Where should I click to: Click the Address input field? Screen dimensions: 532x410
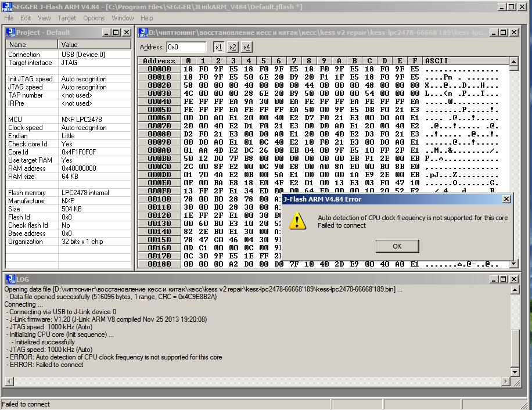pos(186,47)
